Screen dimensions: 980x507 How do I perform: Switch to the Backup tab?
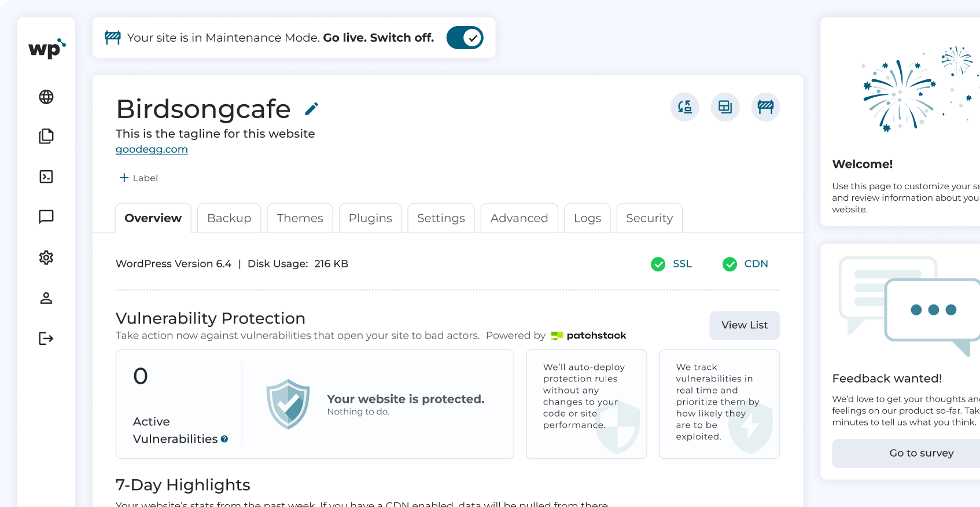click(x=229, y=218)
